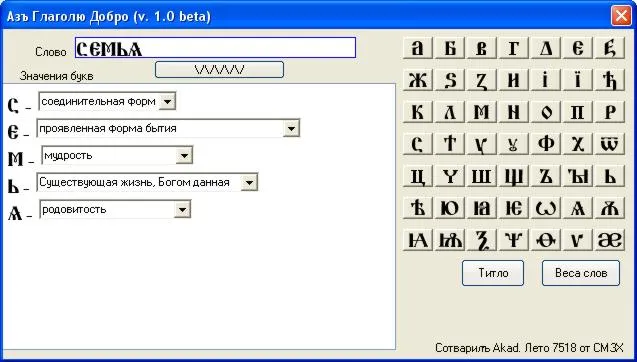Click the 'Веса слов' button
Image resolution: width=637 pixels, height=362 pixels.
[581, 273]
